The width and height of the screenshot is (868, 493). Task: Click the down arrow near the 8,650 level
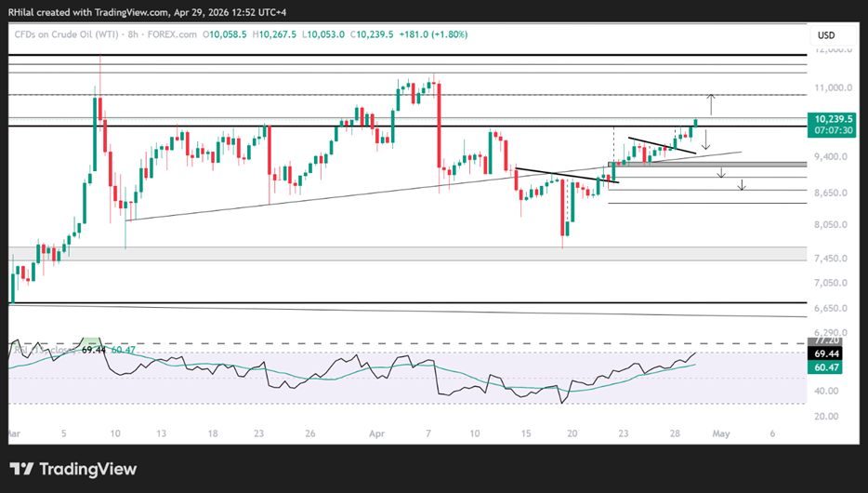[742, 184]
